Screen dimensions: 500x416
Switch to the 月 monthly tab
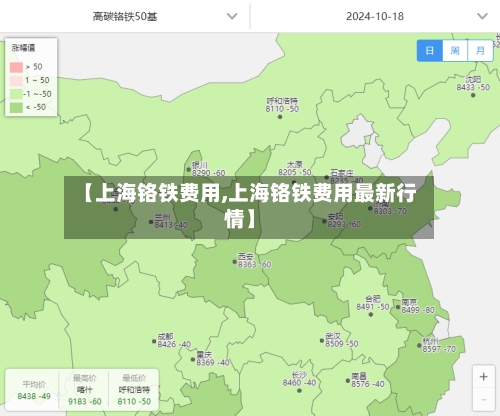click(x=480, y=51)
